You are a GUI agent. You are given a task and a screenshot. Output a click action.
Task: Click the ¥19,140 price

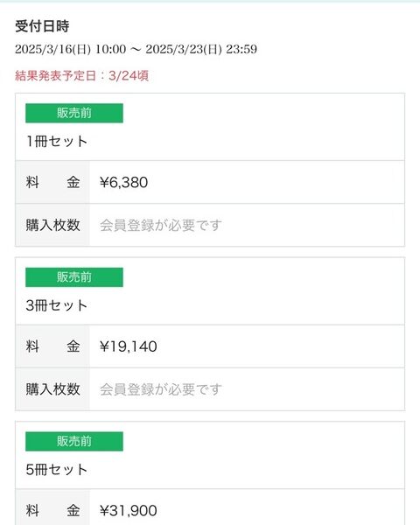[129, 346]
